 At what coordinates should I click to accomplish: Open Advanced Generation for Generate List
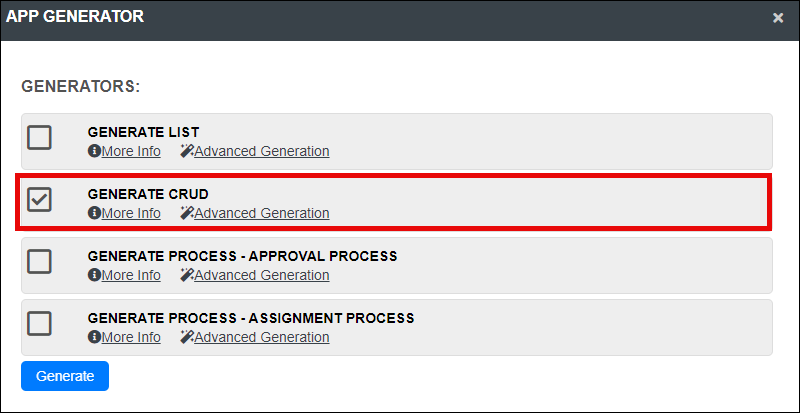262,152
